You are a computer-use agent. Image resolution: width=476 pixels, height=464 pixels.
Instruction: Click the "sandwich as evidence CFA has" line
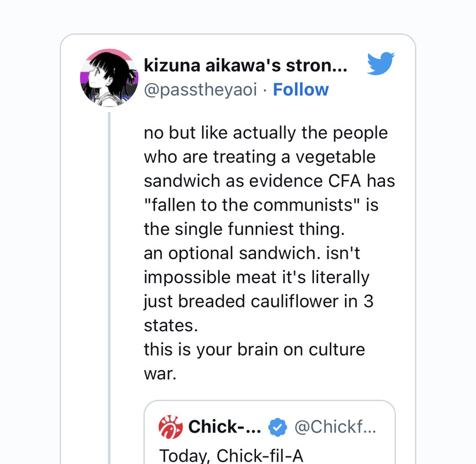tap(269, 180)
